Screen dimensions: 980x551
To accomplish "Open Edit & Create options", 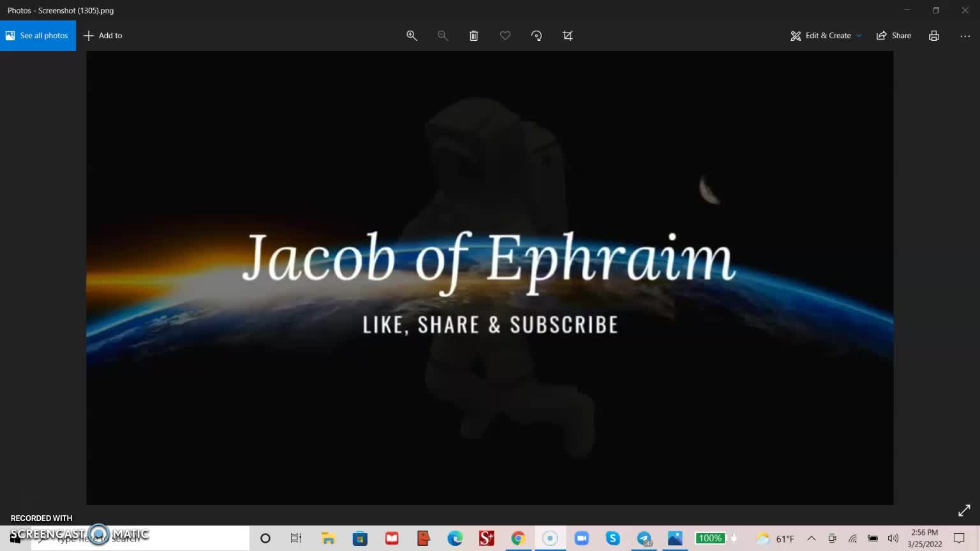I will (826, 36).
